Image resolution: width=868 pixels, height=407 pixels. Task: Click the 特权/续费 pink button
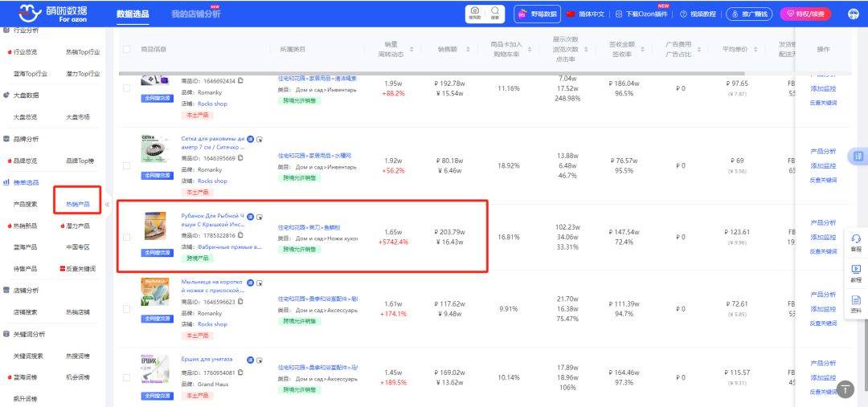pos(805,14)
